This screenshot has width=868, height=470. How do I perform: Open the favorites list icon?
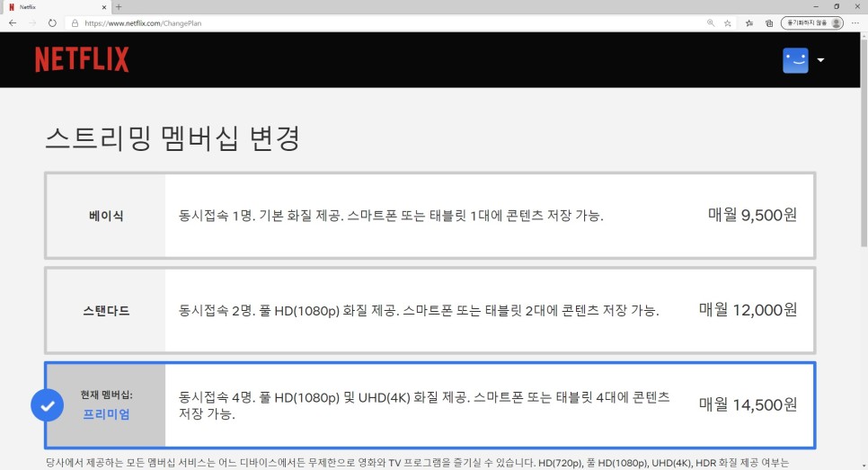pos(749,23)
